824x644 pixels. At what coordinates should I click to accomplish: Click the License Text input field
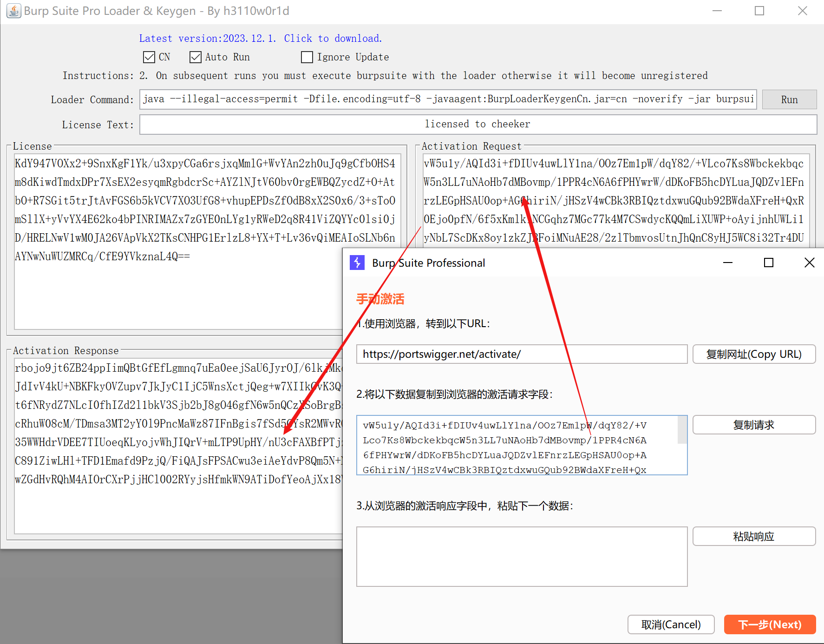pos(478,125)
